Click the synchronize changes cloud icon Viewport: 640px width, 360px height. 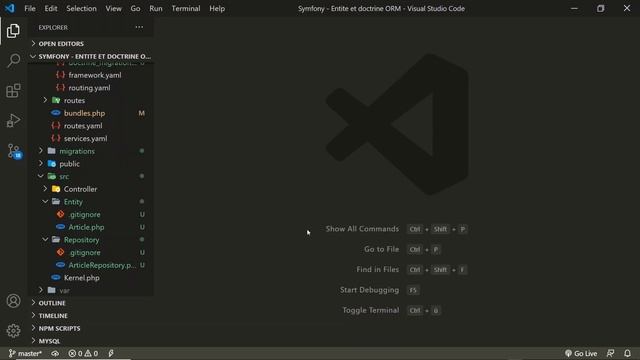tap(55, 353)
